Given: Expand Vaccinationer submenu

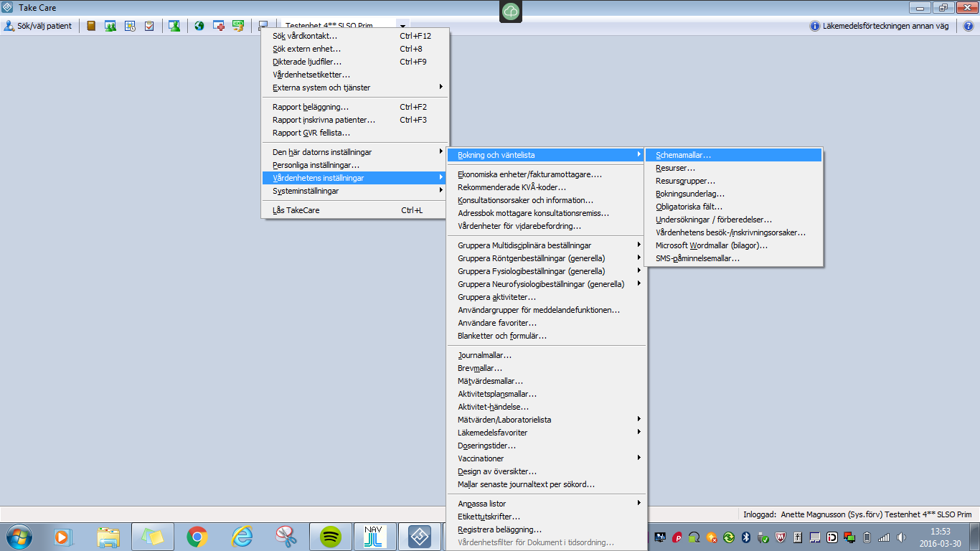Looking at the screenshot, I should (x=546, y=458).
